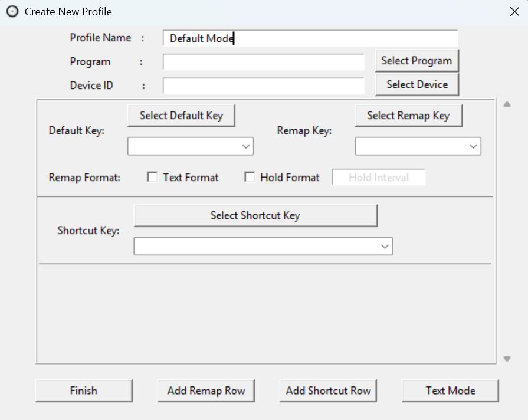This screenshot has height=420, width=528.
Task: Switch to Text Mode
Action: point(450,390)
